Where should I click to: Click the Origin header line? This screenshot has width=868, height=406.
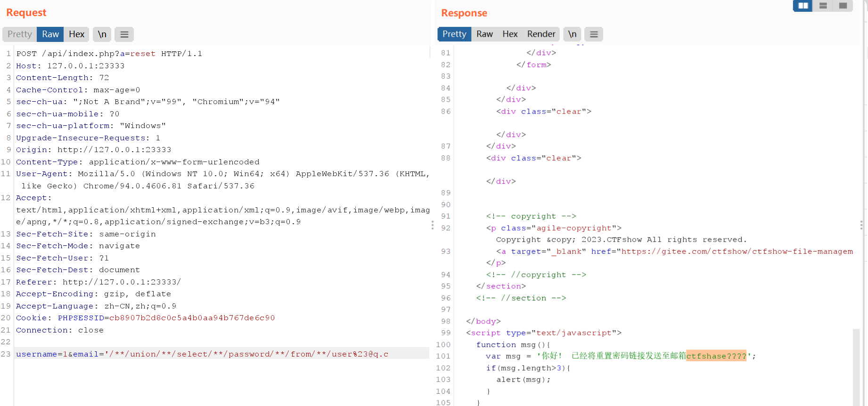tap(94, 150)
